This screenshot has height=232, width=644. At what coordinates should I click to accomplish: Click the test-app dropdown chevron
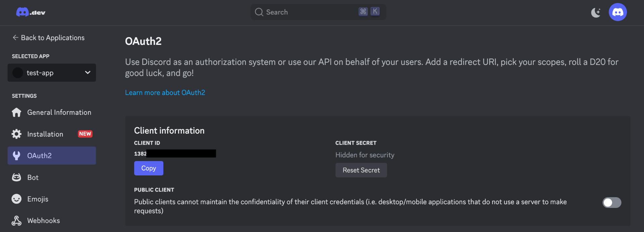point(88,73)
